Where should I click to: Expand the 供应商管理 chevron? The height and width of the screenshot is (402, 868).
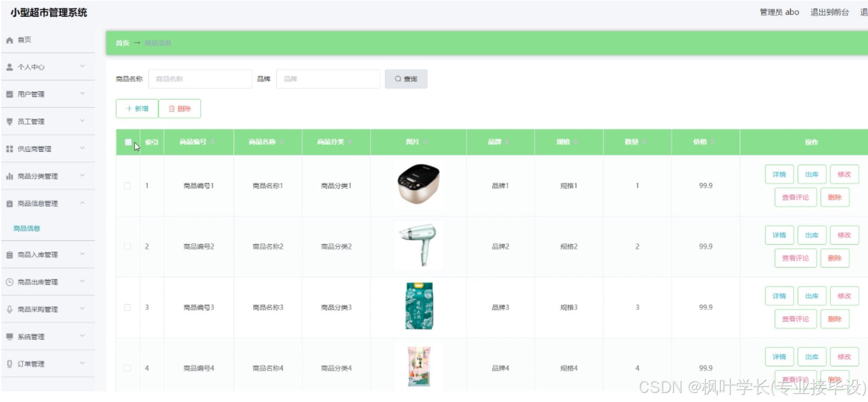point(82,148)
